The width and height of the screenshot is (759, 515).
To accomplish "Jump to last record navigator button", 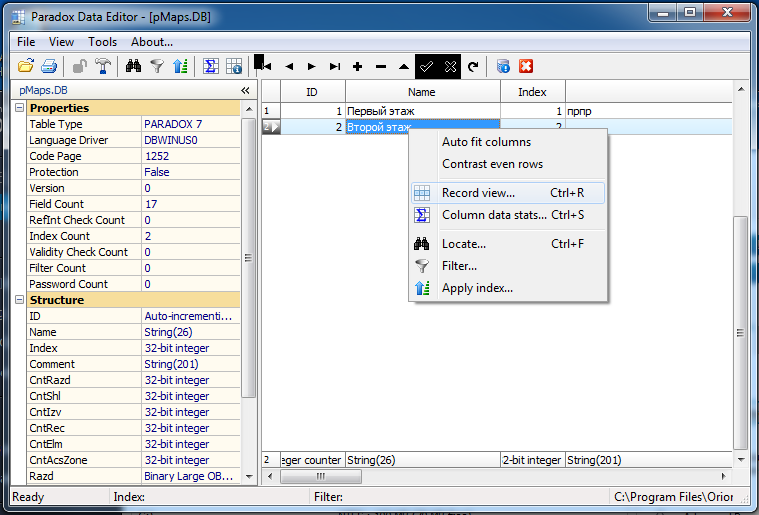I will coord(335,66).
